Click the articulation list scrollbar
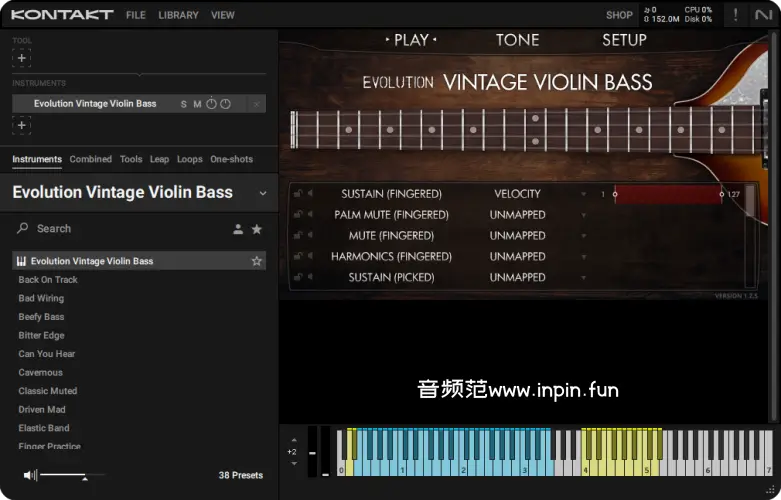Screen dimensions: 781x500 tap(750, 236)
